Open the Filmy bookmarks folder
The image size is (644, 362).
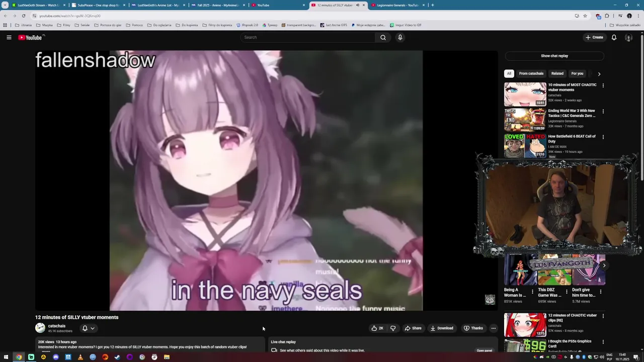click(64, 25)
